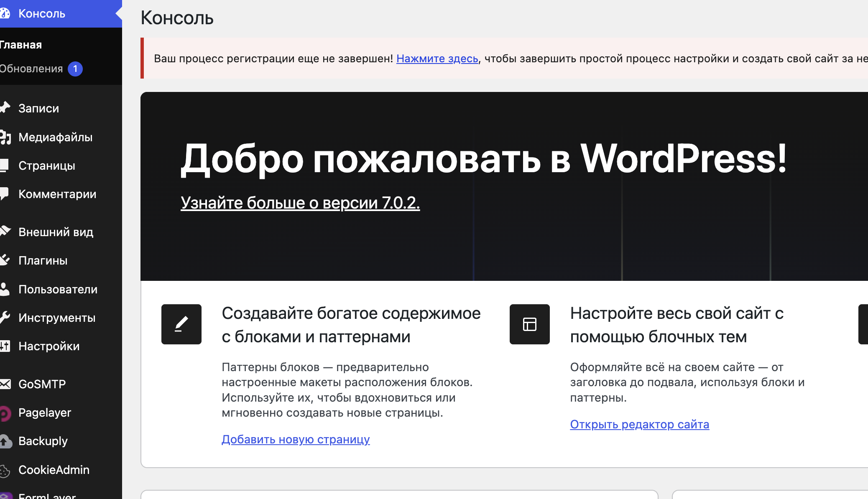This screenshot has width=868, height=499.
Task: Click the paragraph starting Оформляйте всё на своем сайте
Action: (687, 382)
